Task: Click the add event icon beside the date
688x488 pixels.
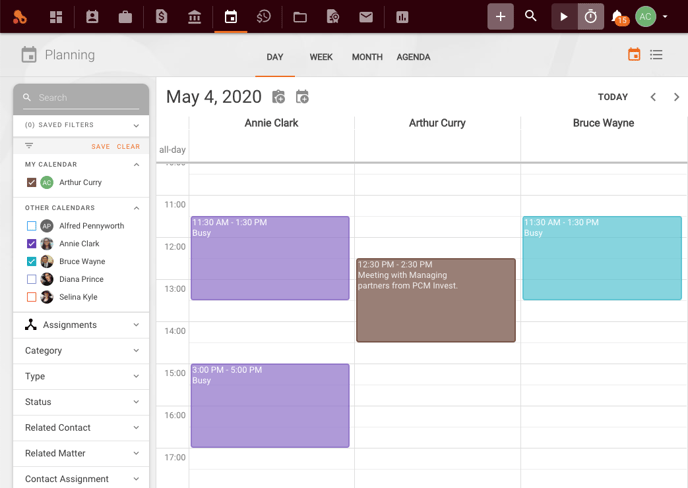Action: click(x=302, y=97)
